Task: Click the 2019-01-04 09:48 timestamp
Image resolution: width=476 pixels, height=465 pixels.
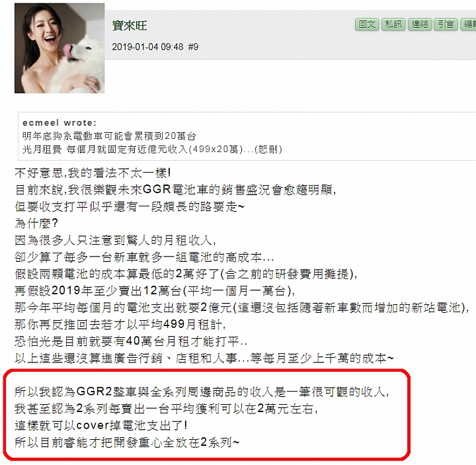Action: point(147,47)
